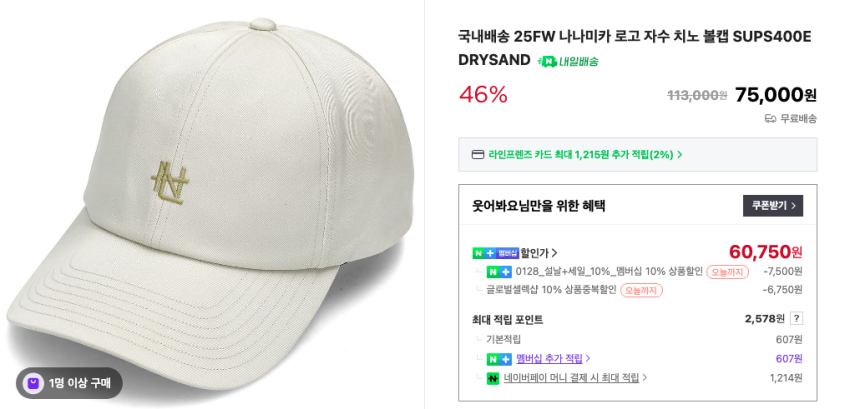Click the N+ icon next to 멤버십 추가 적립

point(499,359)
